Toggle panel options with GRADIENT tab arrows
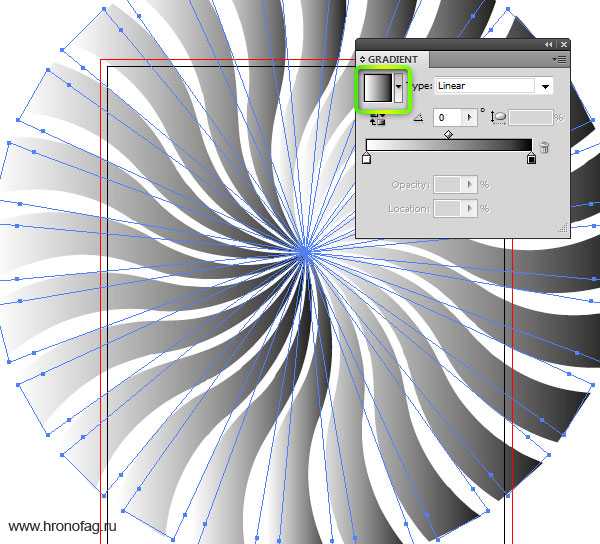This screenshot has height=544, width=600. point(362,60)
